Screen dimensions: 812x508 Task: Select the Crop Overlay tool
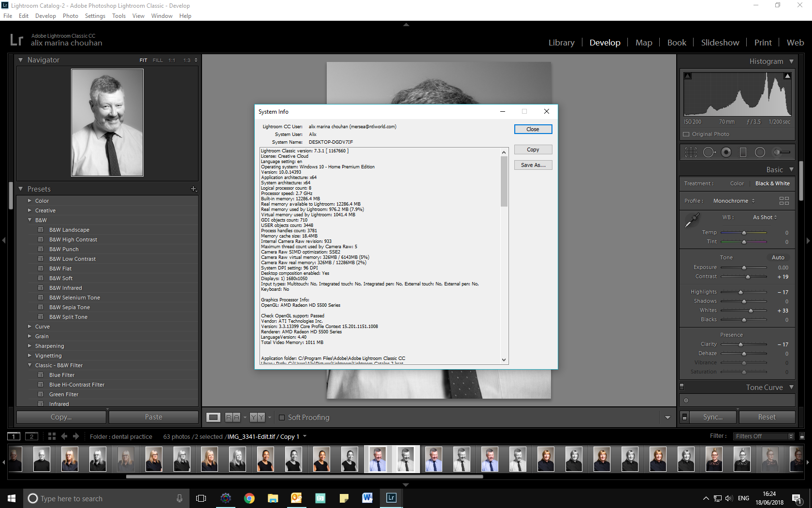pyautogui.click(x=691, y=152)
